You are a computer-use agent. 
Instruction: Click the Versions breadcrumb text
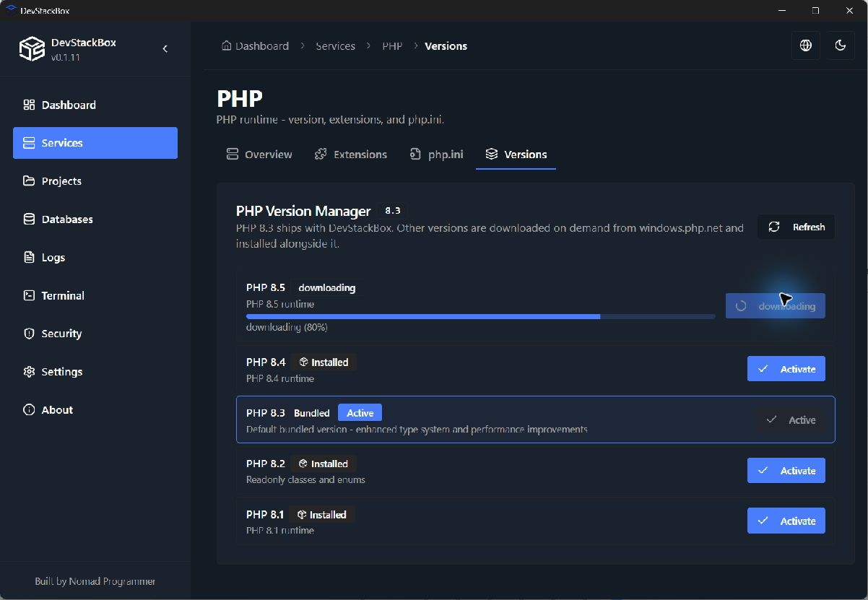446,45
